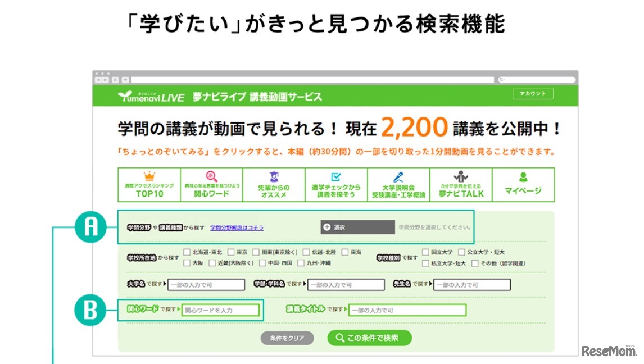The width and height of the screenshot is (644, 364).
Task: Enable the 国立大学 school type checkbox
Action: 427,252
